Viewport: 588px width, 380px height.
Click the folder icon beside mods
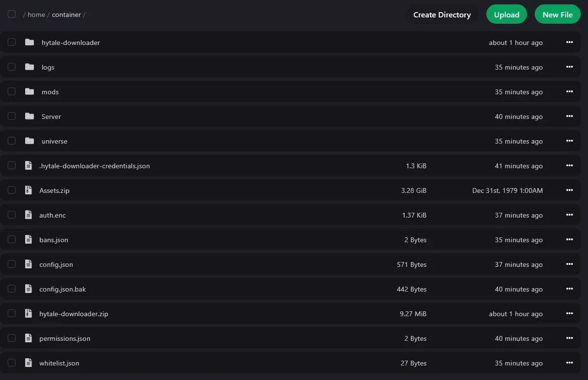[x=30, y=92]
